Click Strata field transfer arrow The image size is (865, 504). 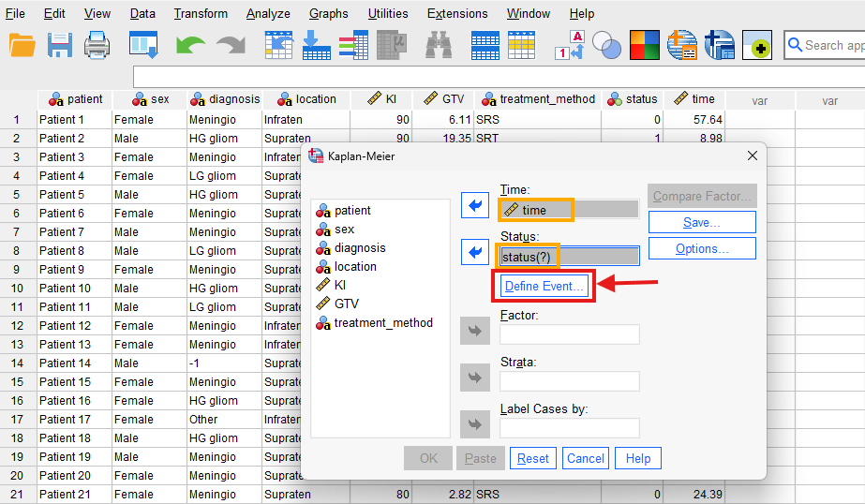point(475,378)
